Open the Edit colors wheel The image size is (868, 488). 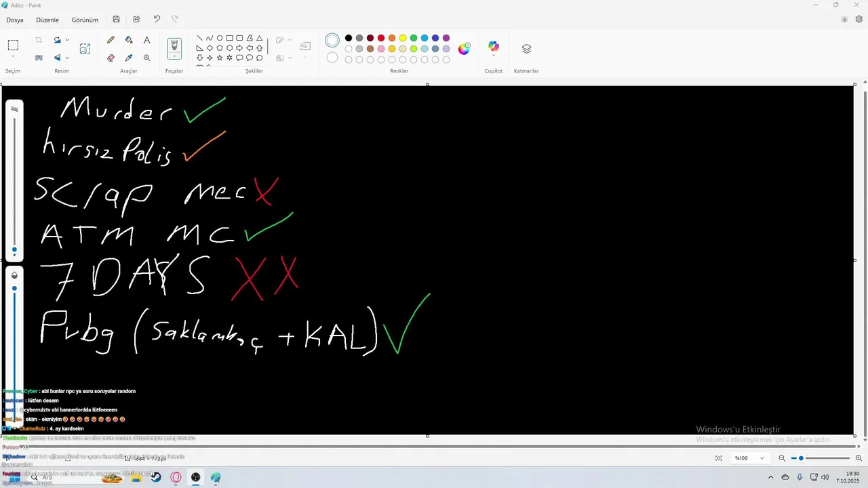[464, 49]
